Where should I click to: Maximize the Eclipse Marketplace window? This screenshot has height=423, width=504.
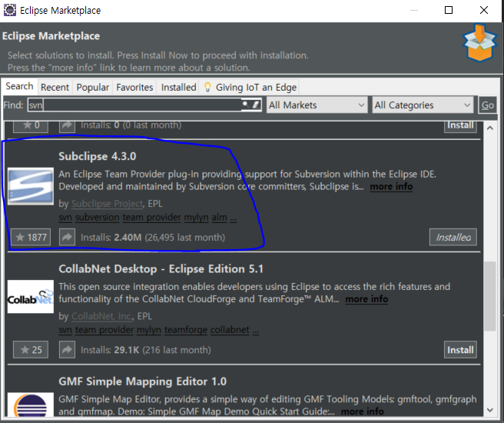(449, 10)
